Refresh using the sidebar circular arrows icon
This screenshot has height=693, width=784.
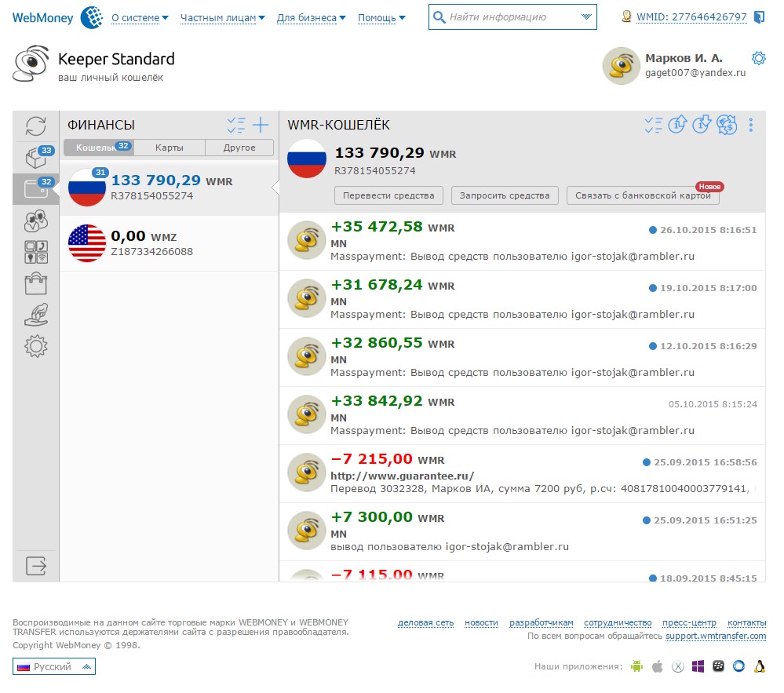click(36, 126)
